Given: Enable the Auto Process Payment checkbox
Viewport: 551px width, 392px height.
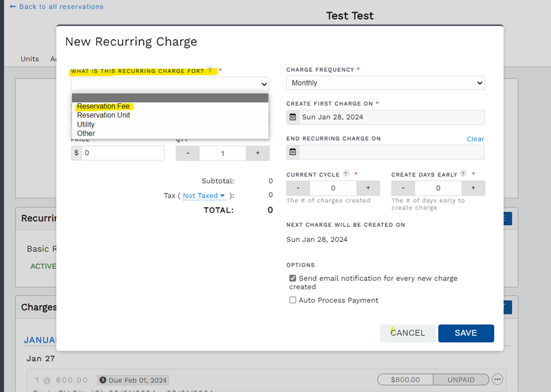Looking at the screenshot, I should (x=293, y=300).
